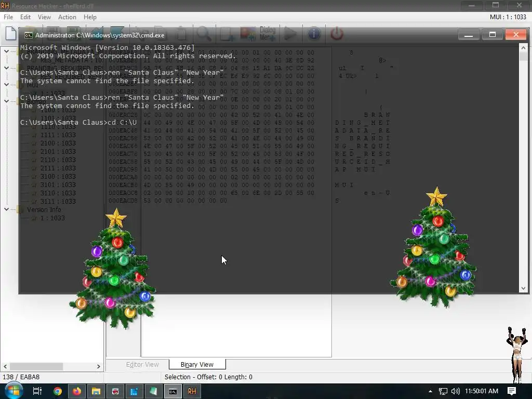Click the volume speaker tray icon
532x399 pixels.
click(455, 391)
